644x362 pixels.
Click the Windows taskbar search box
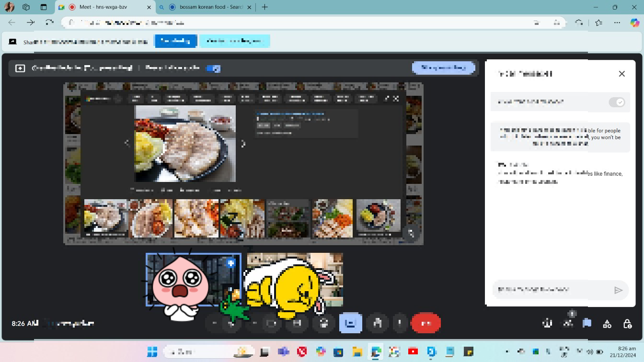coord(208,352)
